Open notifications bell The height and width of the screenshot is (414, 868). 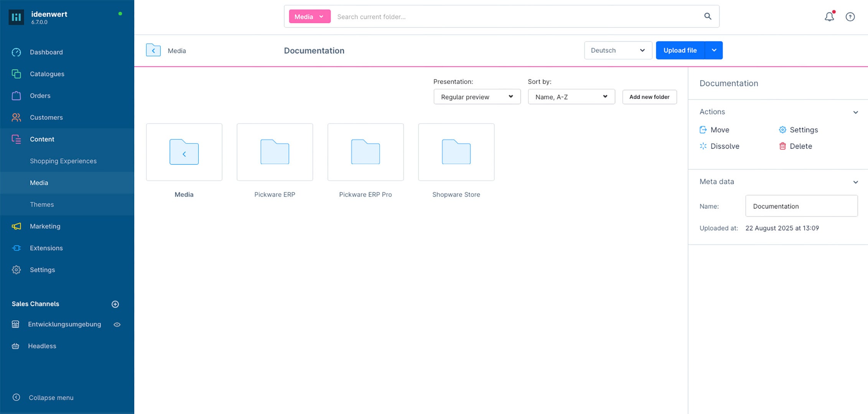pos(829,16)
